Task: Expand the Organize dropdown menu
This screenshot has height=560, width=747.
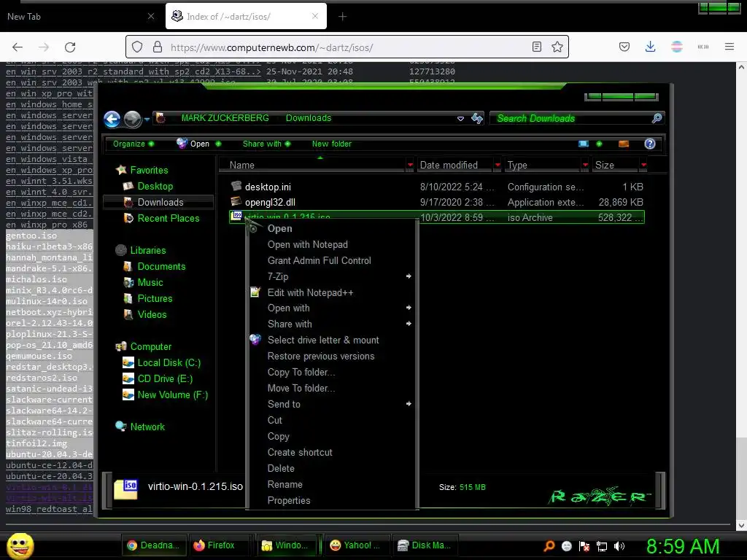Action: pyautogui.click(x=133, y=144)
